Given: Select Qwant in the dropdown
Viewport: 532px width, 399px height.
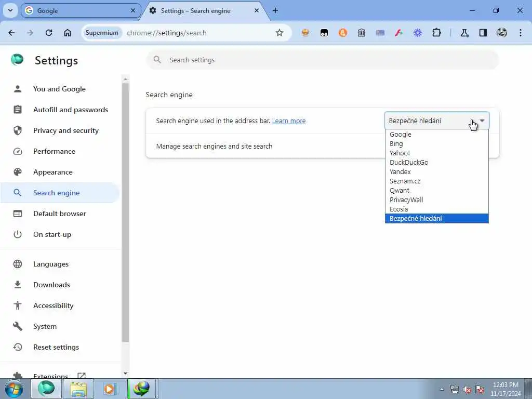Looking at the screenshot, I should point(436,190).
